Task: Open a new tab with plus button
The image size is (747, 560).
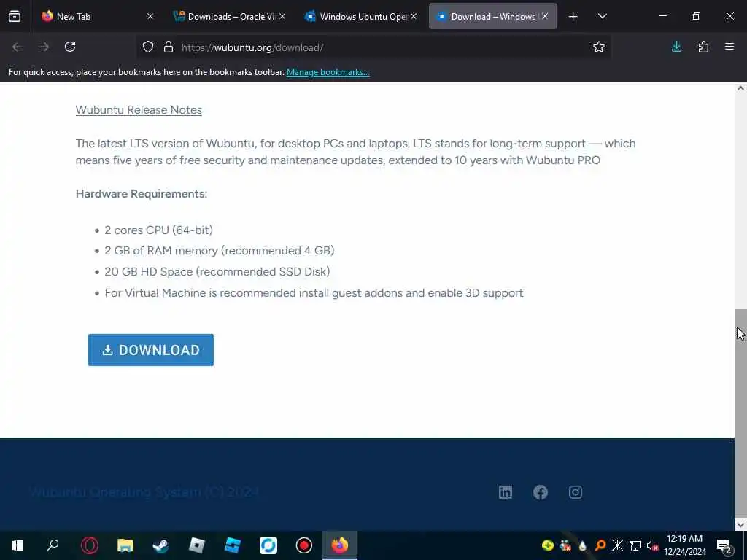Action: click(573, 17)
